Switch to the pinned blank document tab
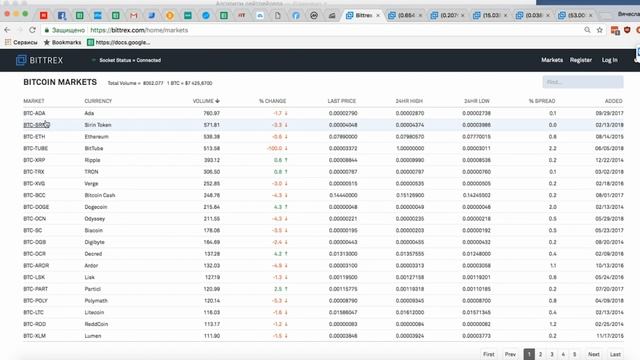This screenshot has width=640, height=360. [278, 16]
